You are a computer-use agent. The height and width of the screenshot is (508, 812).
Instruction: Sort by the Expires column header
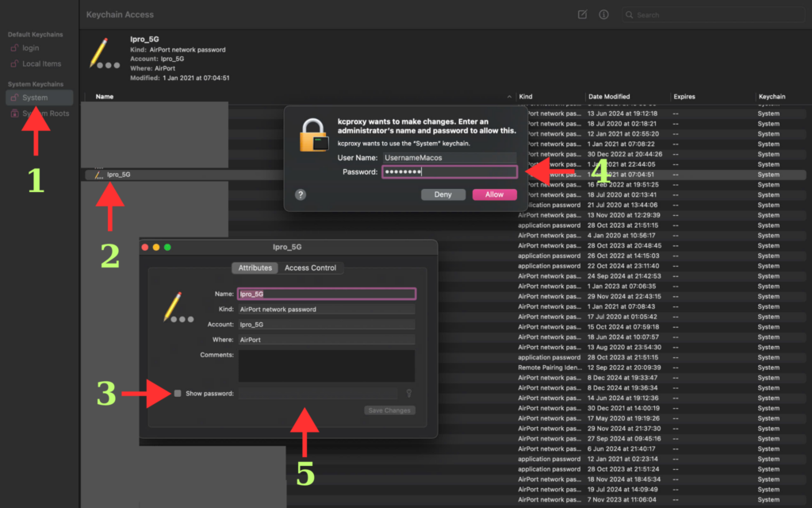(x=684, y=96)
